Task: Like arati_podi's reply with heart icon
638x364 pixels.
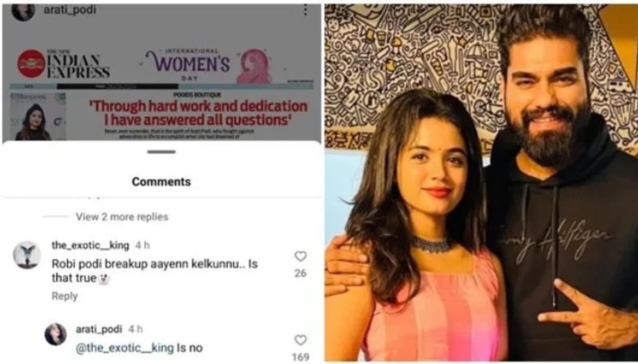Action: tap(300, 340)
